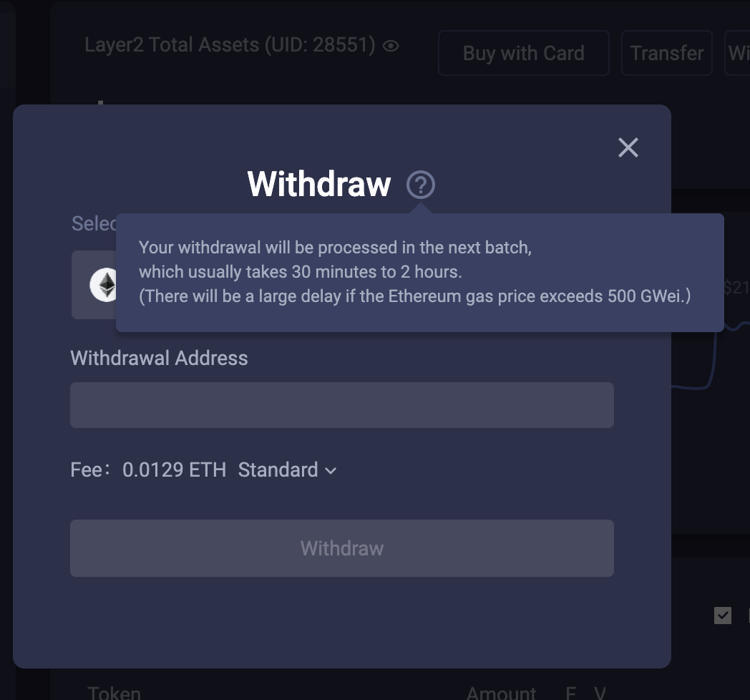Click the chevron next to the Standard fee option
This screenshot has width=750, height=700.
330,471
